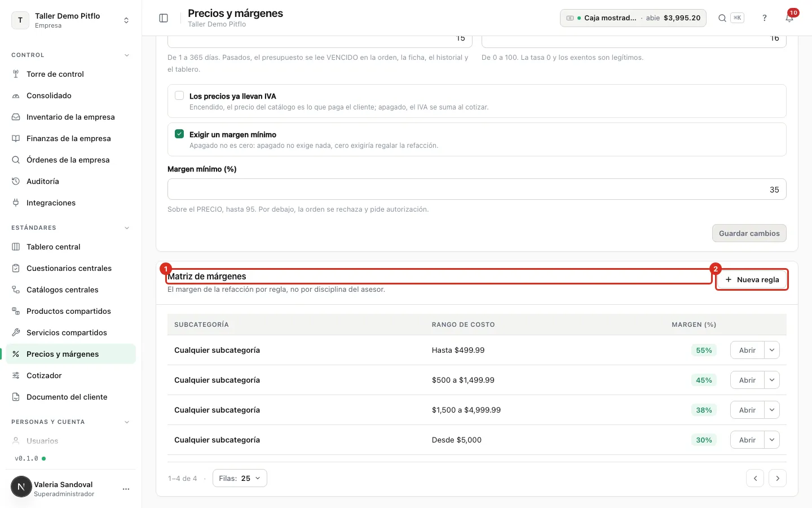The width and height of the screenshot is (812, 508).
Task: Open Torre de control
Action: pos(71,74)
